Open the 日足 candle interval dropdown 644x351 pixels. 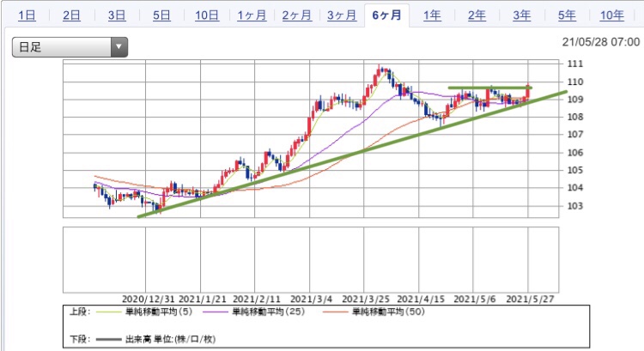coord(70,47)
